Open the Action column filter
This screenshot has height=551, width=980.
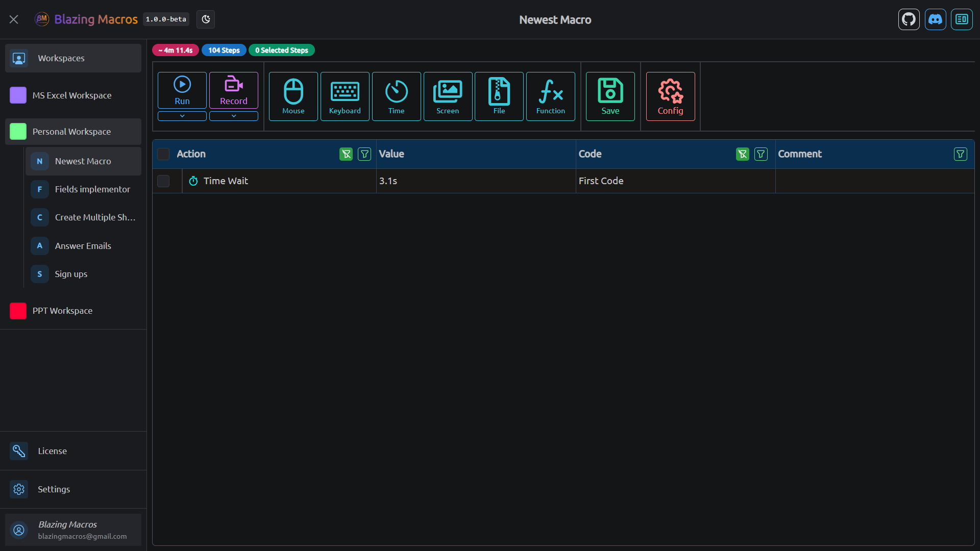364,154
